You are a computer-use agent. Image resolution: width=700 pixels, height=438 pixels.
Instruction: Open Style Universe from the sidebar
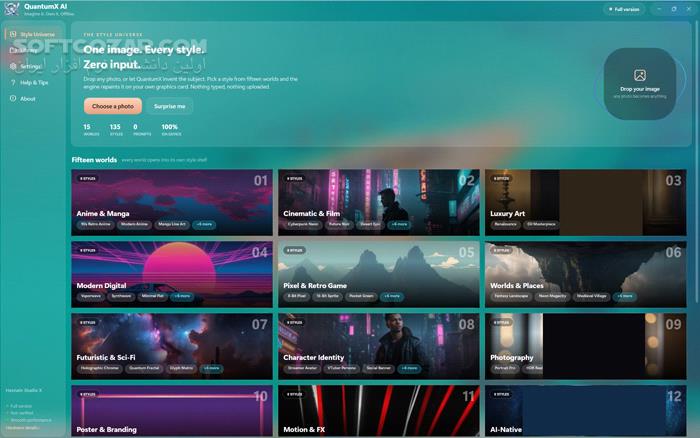pos(33,34)
